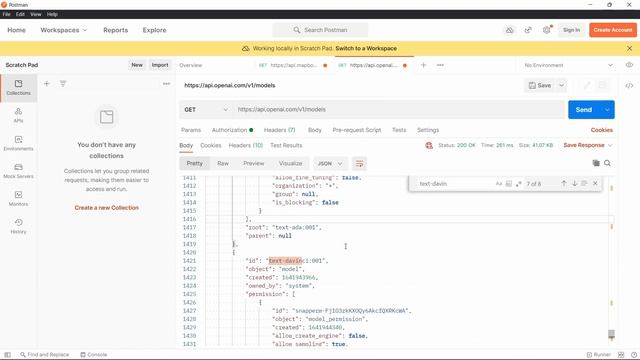The height and width of the screenshot is (360, 640).
Task: Switch to the Authorization tab
Action: pos(232,130)
